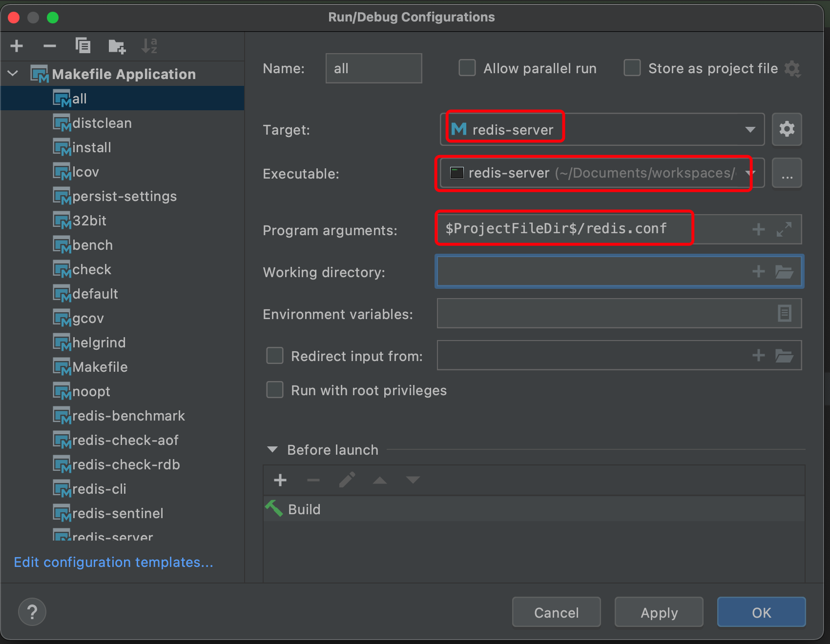Enable Redirect input from checkbox
This screenshot has height=644, width=830.
275,356
